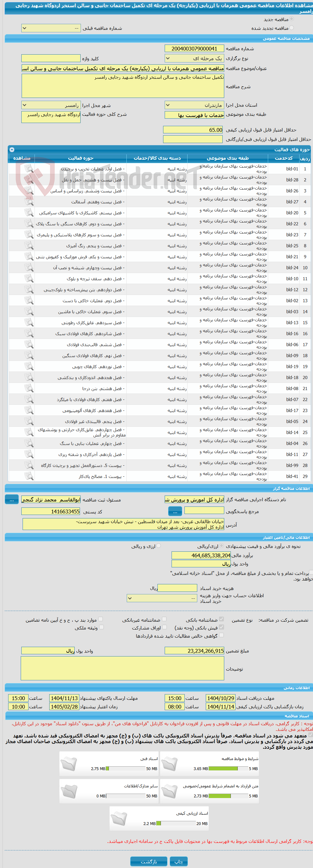Select the مناقصه جدید radio button
The image size is (313, 868).
(x=291, y=19)
